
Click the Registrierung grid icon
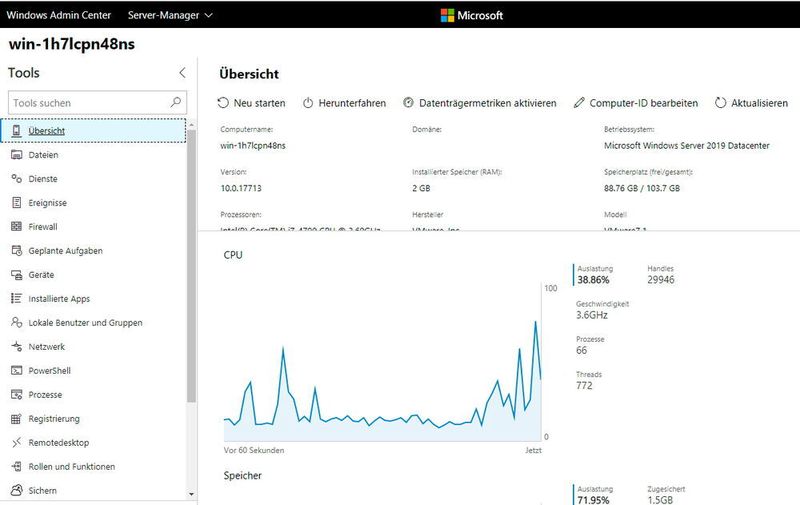(x=16, y=418)
